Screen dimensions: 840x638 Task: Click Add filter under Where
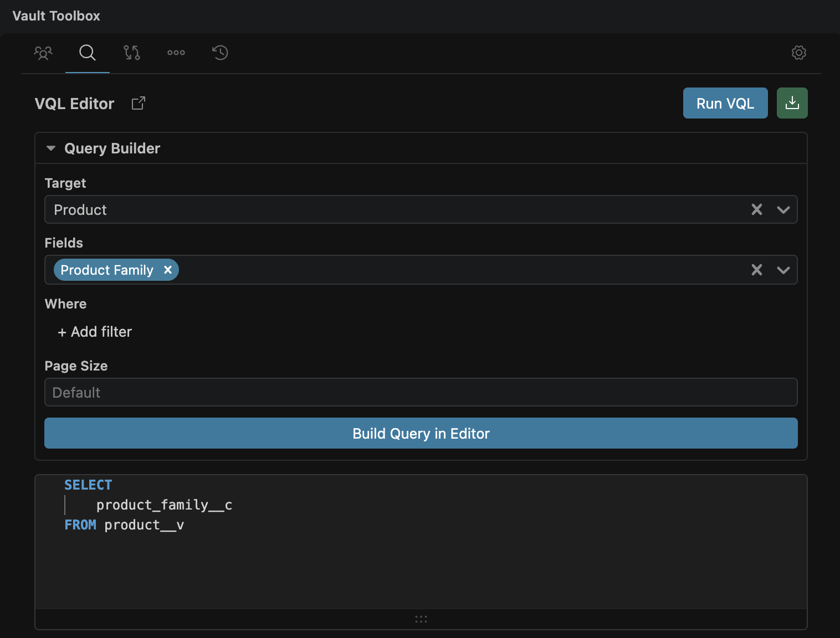[95, 332]
